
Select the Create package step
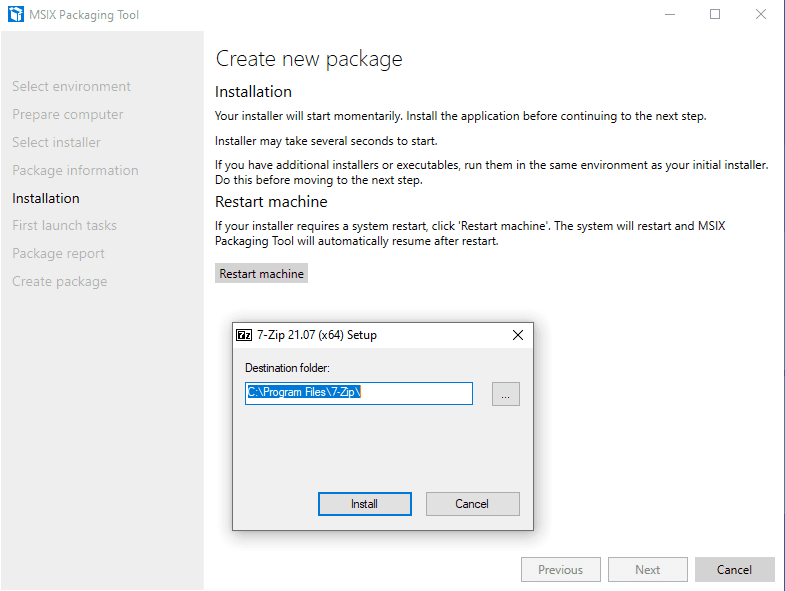click(59, 282)
